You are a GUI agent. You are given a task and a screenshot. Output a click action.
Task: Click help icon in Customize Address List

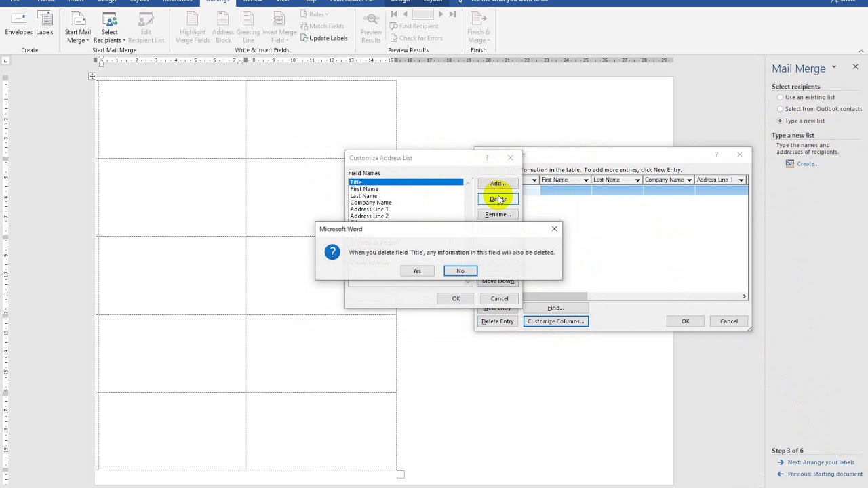487,158
